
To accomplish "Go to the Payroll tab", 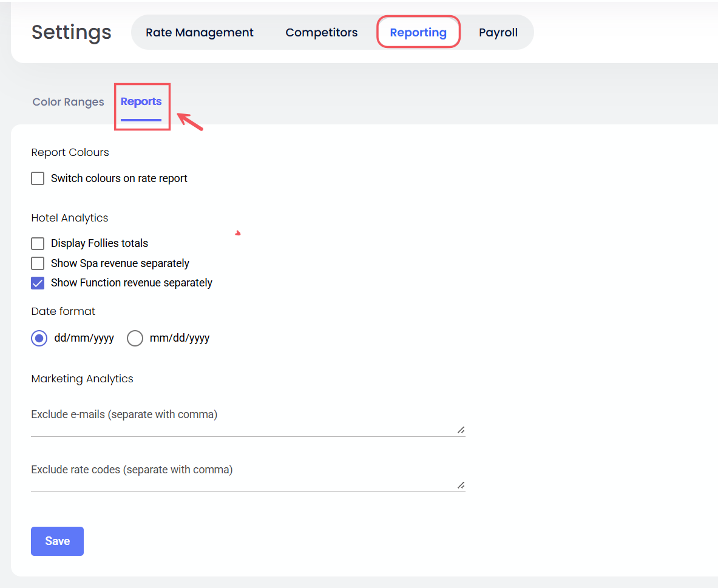I will [498, 33].
